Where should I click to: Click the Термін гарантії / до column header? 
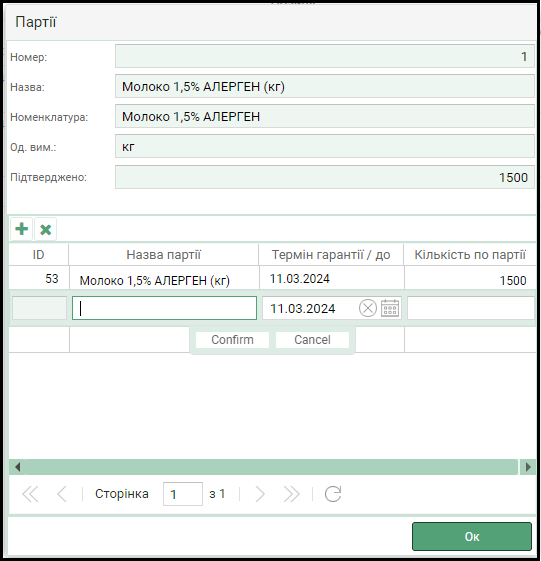click(x=331, y=255)
